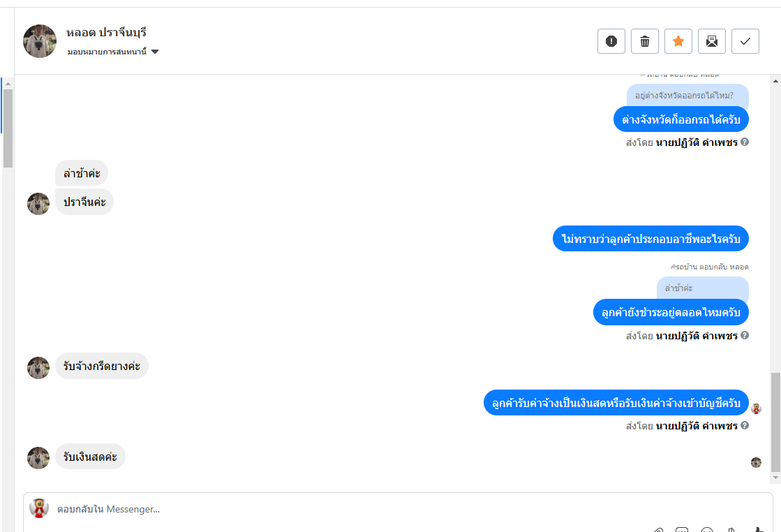Click the contact name หลอด ปราจีนบุรี
This screenshot has height=532, width=781.
(x=106, y=33)
